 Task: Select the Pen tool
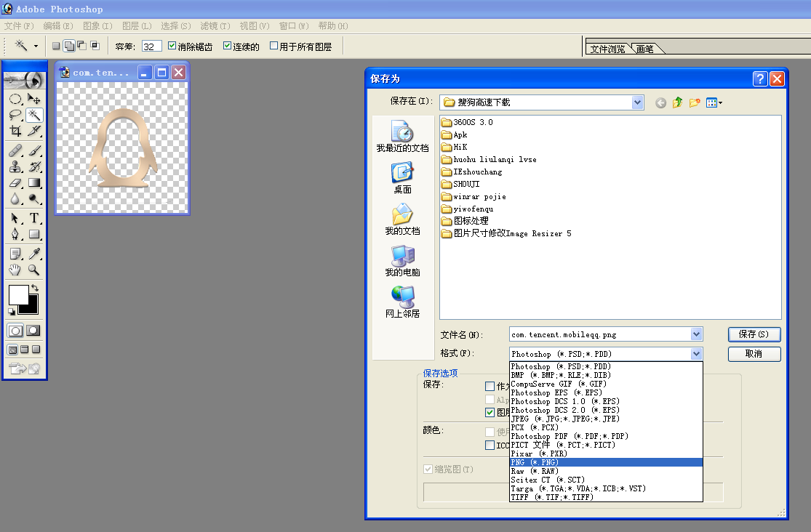(15, 234)
